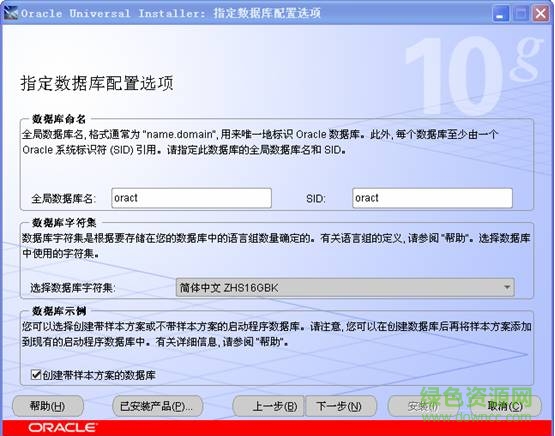Image resolution: width=555 pixels, height=436 pixels.
Task: Click the 帮助(H) button
Action: (48, 406)
